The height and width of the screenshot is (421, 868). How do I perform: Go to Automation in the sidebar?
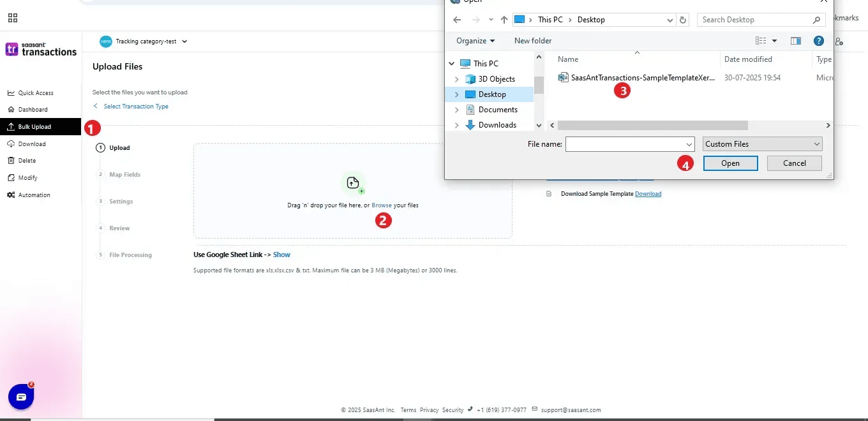coord(34,195)
